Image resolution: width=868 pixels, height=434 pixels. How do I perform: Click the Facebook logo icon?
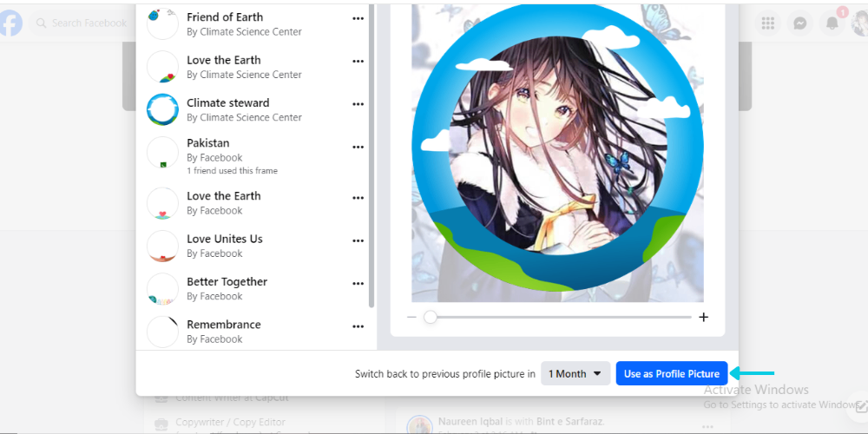coord(10,23)
